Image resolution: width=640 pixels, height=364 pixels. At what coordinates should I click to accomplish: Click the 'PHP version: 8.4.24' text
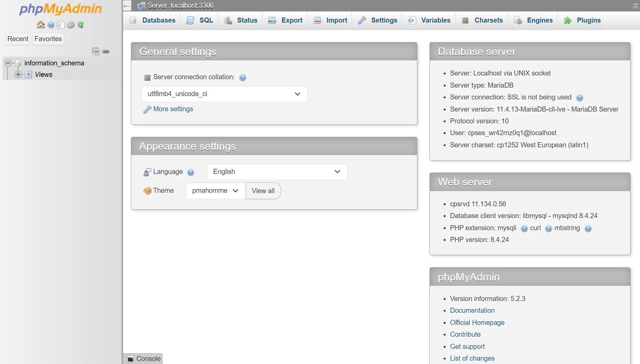tap(479, 240)
